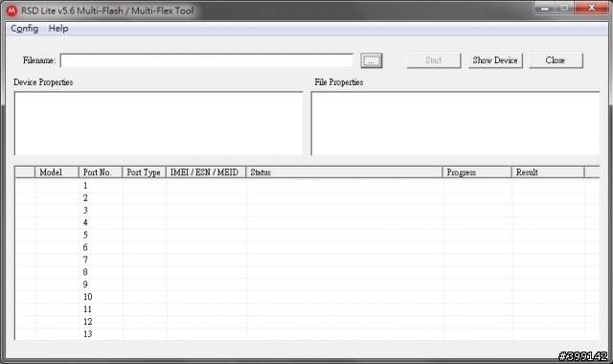Select port number 10 row

pyautogui.click(x=306, y=297)
